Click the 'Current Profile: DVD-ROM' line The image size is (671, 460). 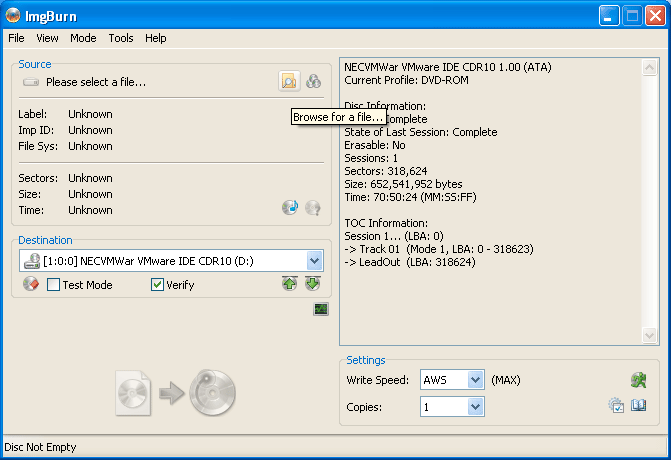pos(406,80)
